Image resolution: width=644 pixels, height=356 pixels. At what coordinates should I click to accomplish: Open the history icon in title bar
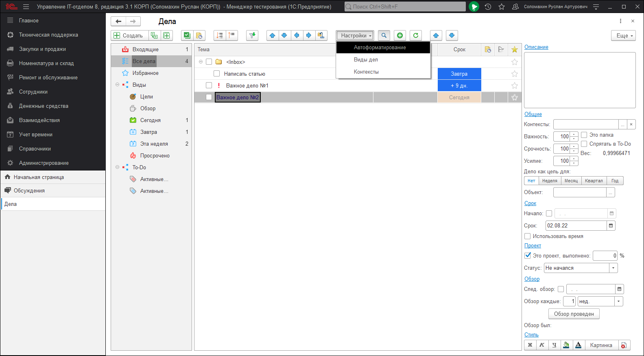[488, 7]
